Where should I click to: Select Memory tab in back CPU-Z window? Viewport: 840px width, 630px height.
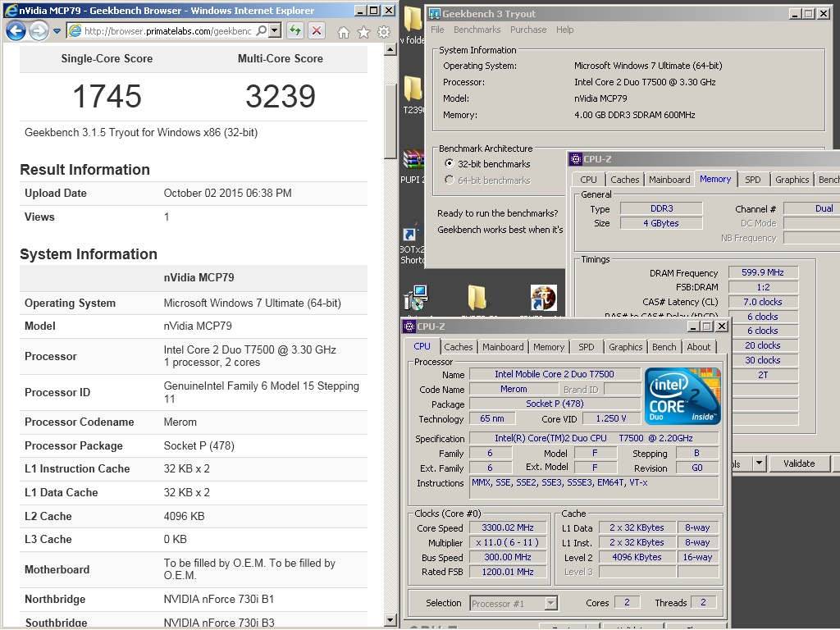[715, 179]
